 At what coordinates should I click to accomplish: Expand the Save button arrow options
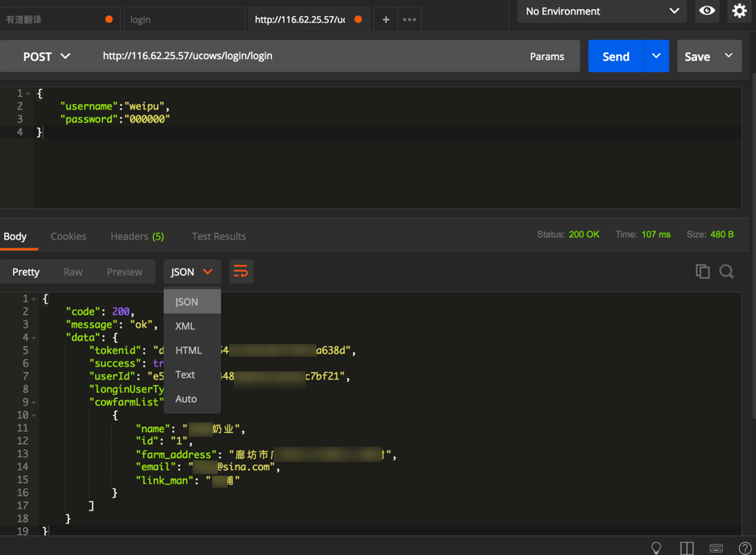point(729,56)
